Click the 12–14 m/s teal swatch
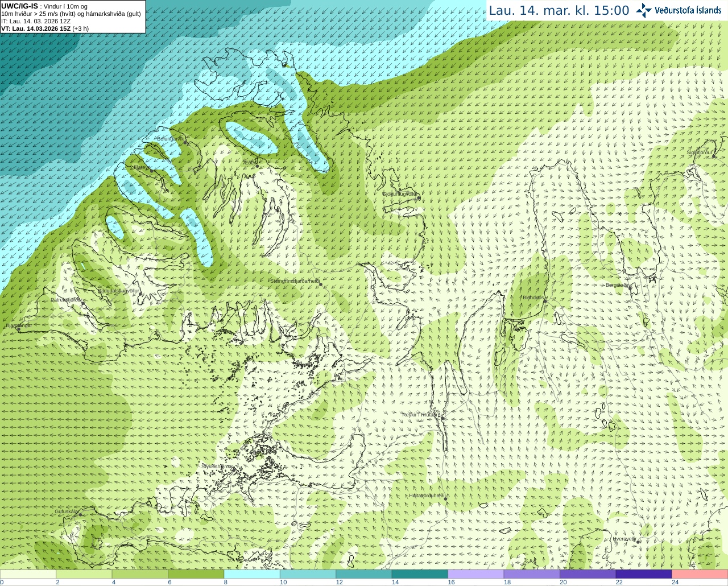The width and height of the screenshot is (728, 586). pos(364,574)
